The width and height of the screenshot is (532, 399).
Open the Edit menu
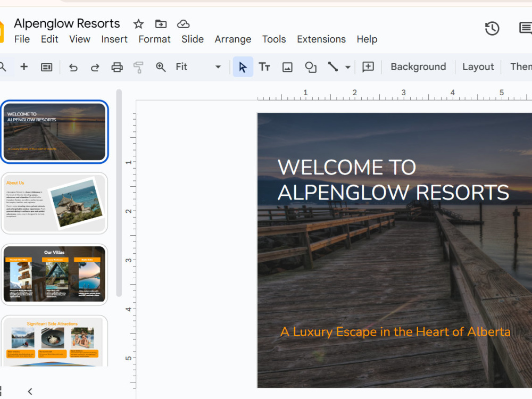coord(49,39)
